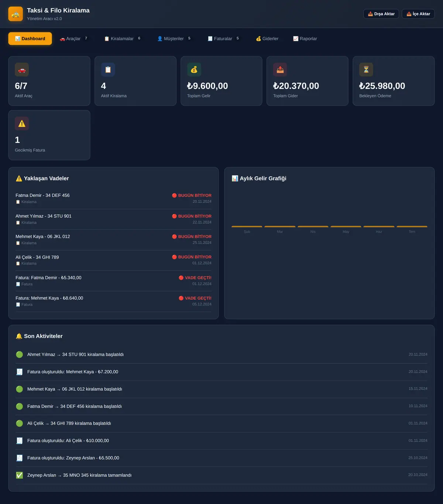Select the Fatma Demir - 34 DEF 456 deadline
This screenshot has height=504, width=443.
[113, 199]
